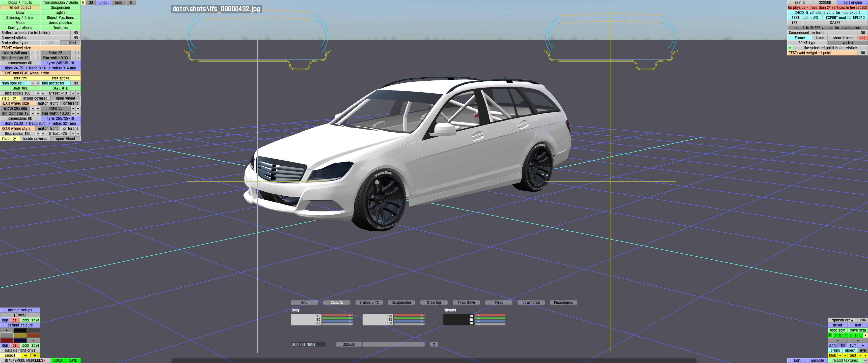Viewport: 868px width, 363px height.
Task: Toggle Reflect wheels to left side
Action: click(75, 33)
